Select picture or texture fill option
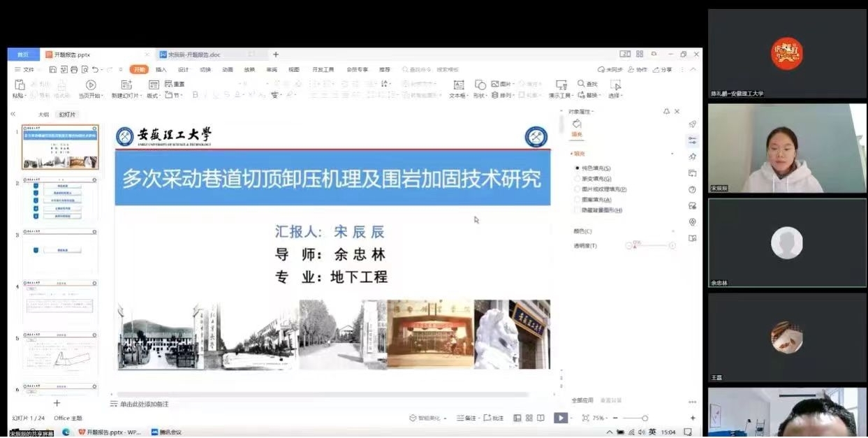The width and height of the screenshot is (868, 438). pos(578,189)
